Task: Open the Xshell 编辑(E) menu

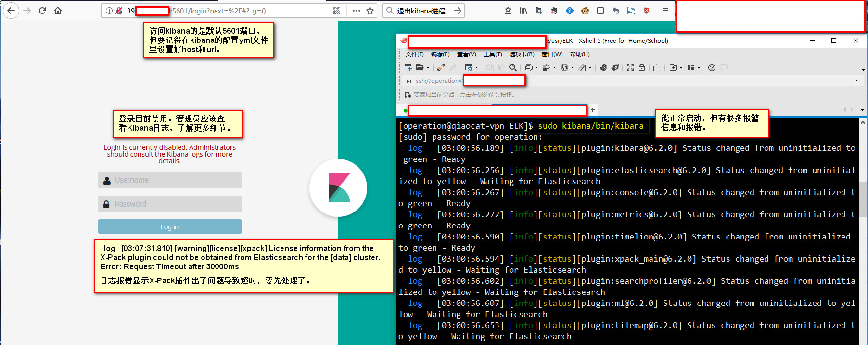Action: pos(440,54)
